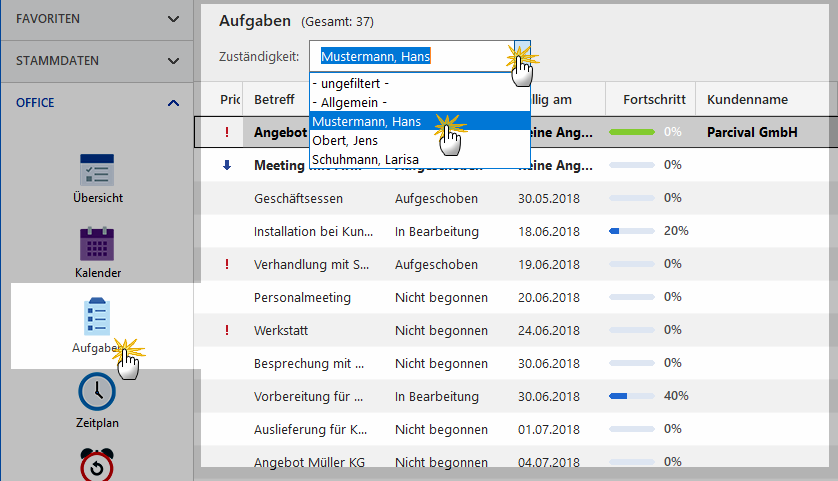Click progress bar of Vorbereitung für row
Image resolution: width=838 pixels, height=481 pixels.
point(632,396)
